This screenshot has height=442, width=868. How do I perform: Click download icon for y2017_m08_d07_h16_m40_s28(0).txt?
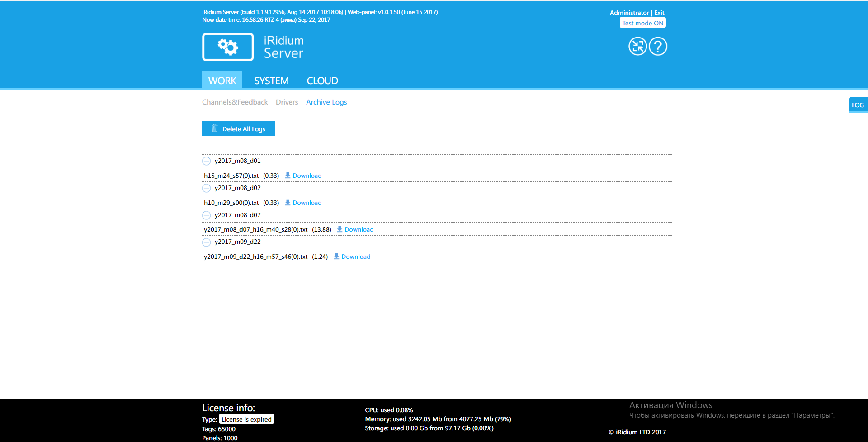tap(340, 229)
